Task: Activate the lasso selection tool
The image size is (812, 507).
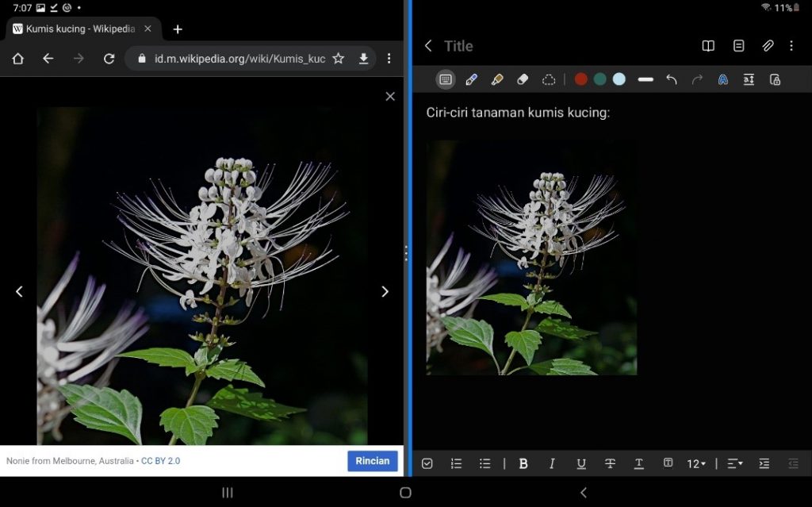Action: click(549, 79)
